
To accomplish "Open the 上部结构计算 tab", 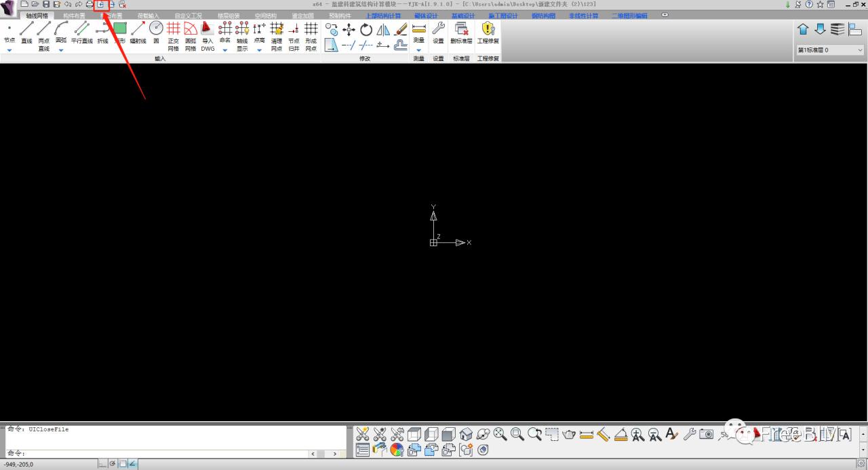I will coord(383,16).
